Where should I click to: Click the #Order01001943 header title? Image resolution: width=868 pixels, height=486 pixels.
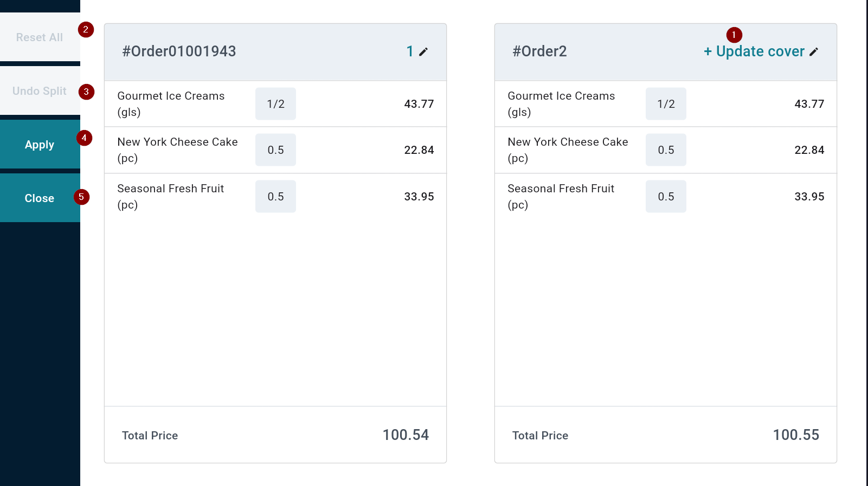point(179,51)
